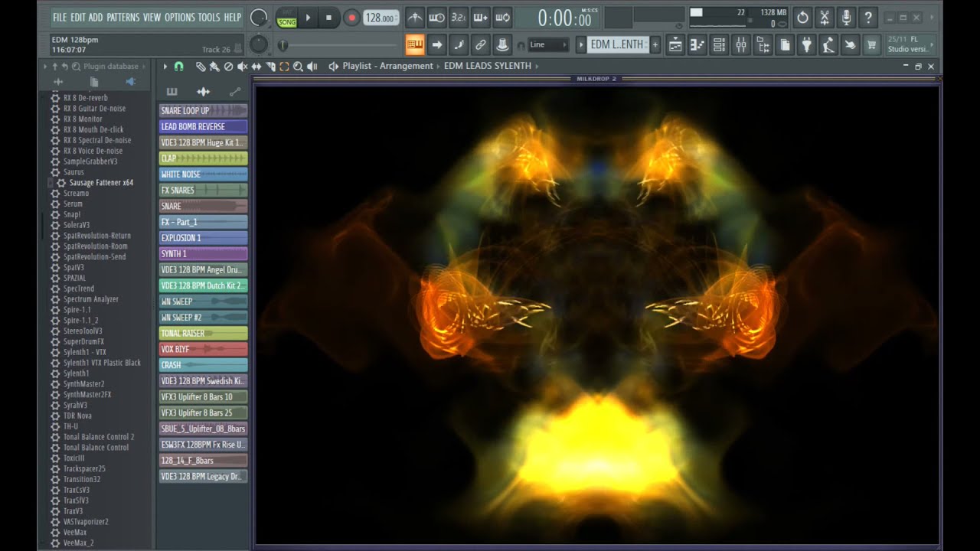Toggle the 3-2-1 countdown before recording
The width and height of the screenshot is (980, 551).
point(459,17)
